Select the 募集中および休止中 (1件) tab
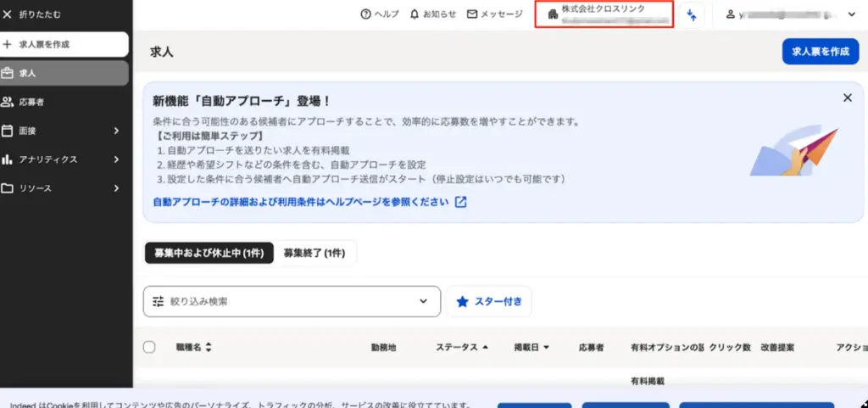Viewport: 868px width, 408px height. pyautogui.click(x=209, y=253)
